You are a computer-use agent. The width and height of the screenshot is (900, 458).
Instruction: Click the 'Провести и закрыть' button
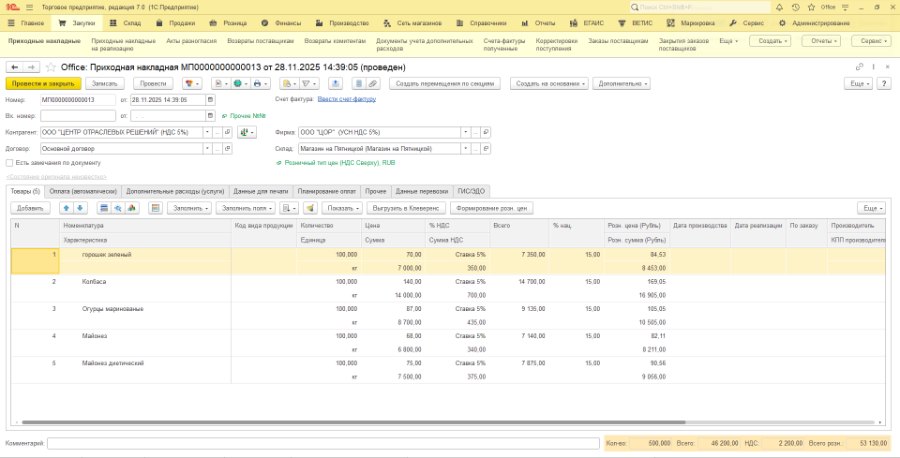(44, 84)
